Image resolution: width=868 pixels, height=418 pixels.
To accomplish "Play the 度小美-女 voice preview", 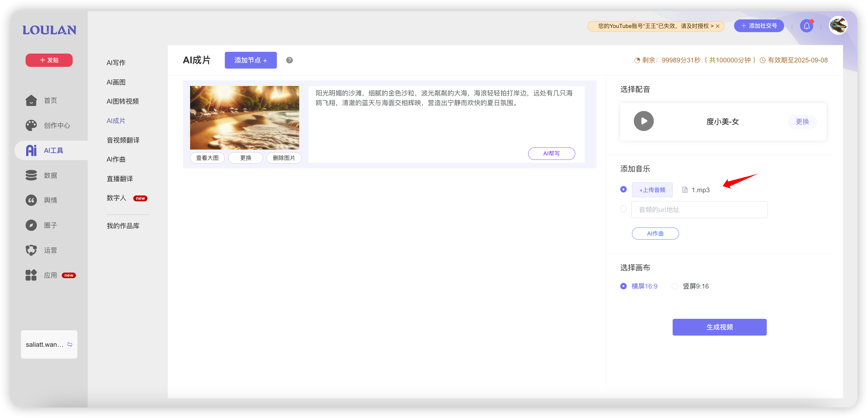I will (x=643, y=121).
